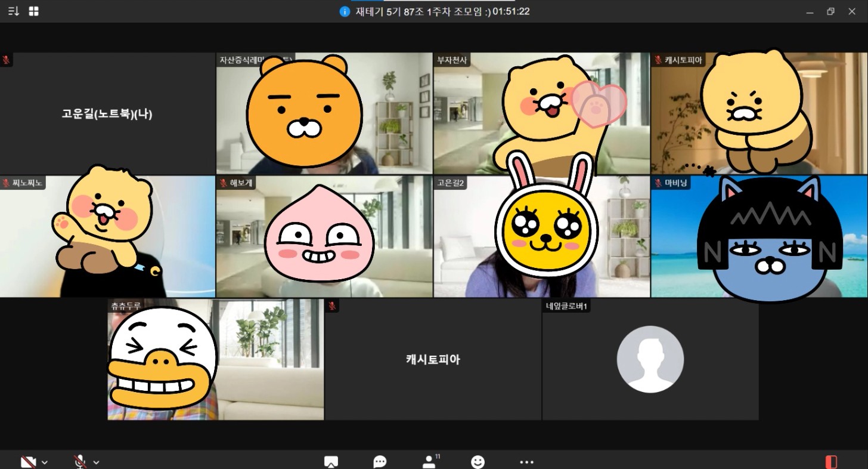
Task: Open the video options chevron beside the camera
Action: [45, 462]
